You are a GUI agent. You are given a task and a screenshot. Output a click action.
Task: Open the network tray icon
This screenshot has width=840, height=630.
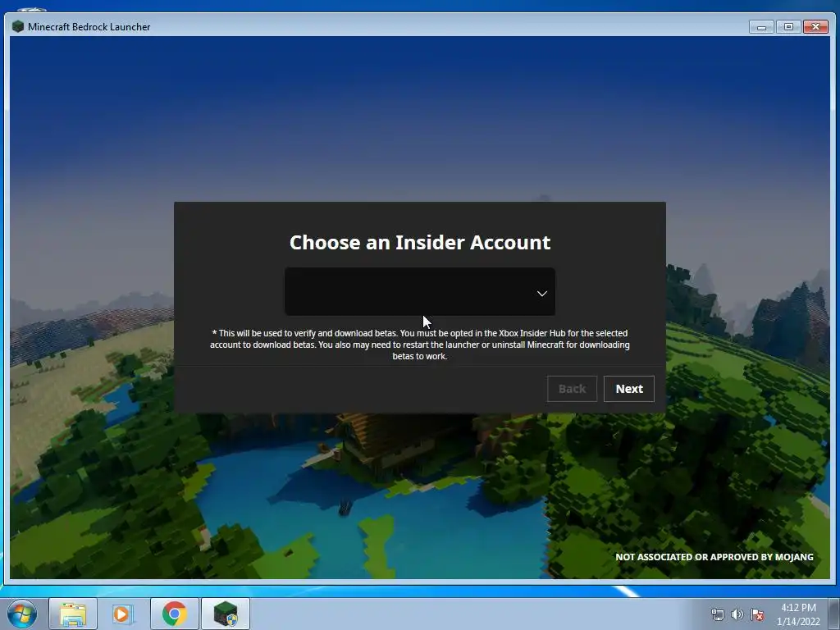(x=717, y=614)
